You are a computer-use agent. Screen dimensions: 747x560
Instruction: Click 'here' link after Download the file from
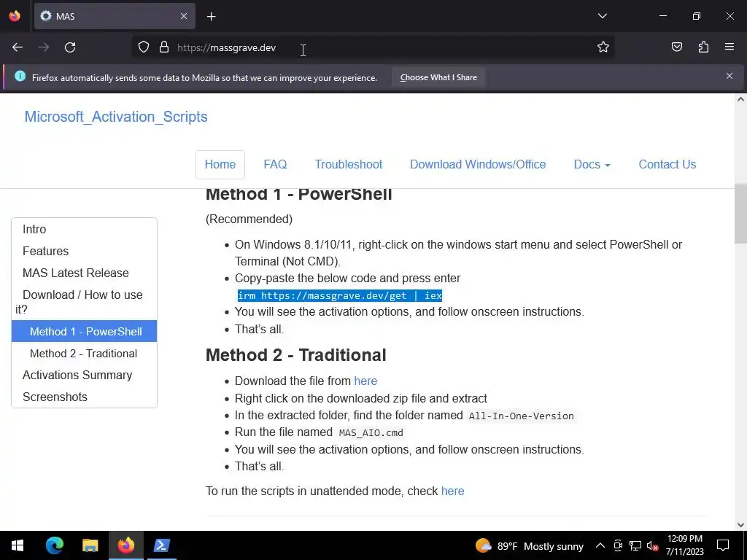click(365, 381)
